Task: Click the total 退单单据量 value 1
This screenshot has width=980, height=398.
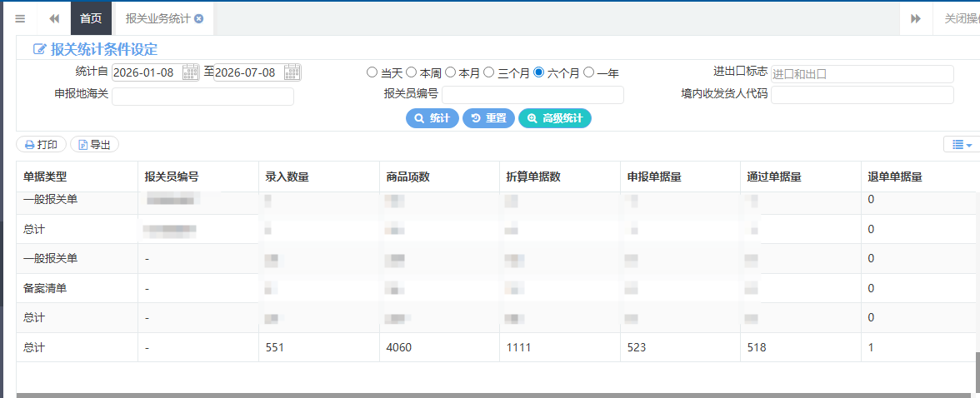Action: (872, 347)
